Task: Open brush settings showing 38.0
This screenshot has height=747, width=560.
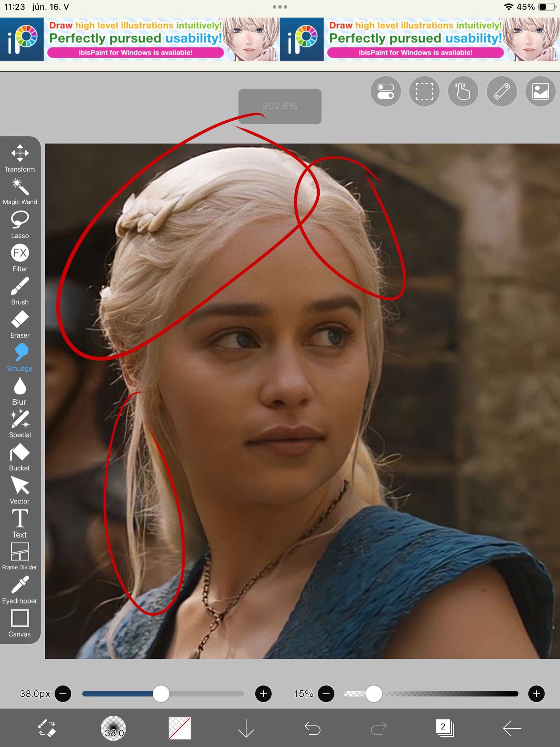Action: click(113, 728)
